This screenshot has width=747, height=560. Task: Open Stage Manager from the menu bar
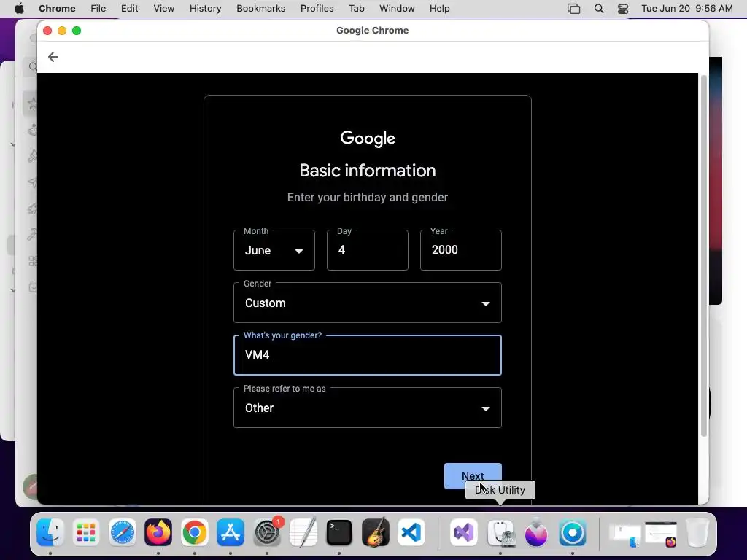click(x=573, y=9)
